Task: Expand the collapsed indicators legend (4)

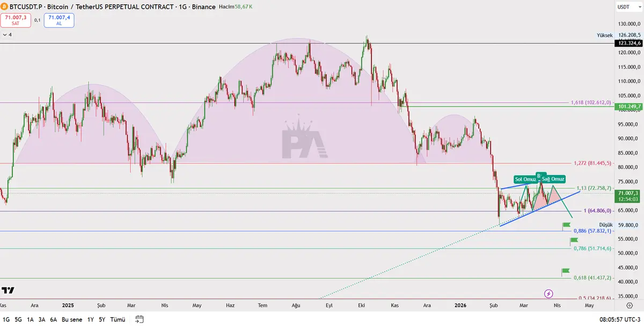Action: click(x=8, y=34)
